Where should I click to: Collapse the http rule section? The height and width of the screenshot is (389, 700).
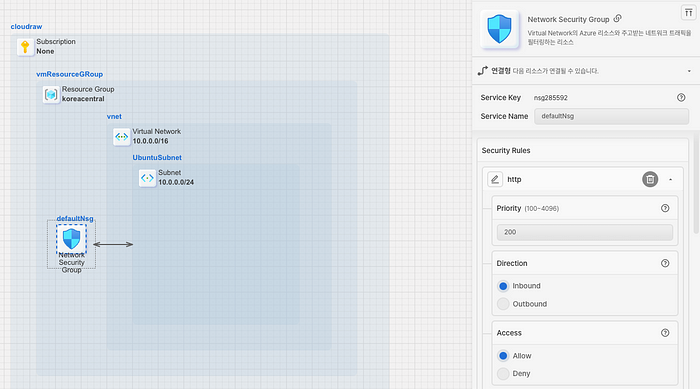pos(671,180)
